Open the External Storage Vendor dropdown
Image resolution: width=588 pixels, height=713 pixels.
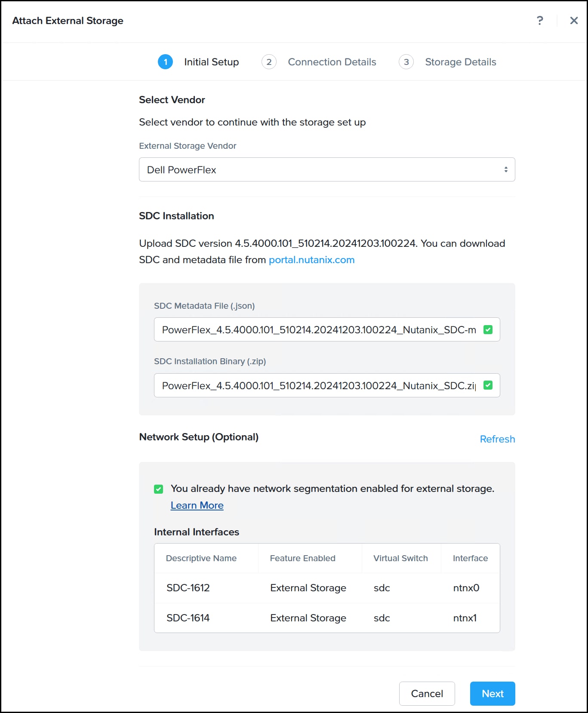point(327,169)
